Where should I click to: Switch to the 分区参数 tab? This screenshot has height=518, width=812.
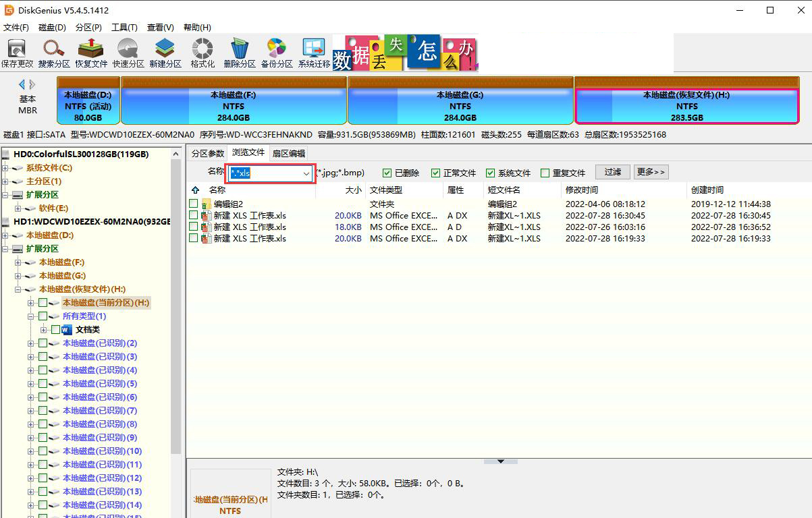pyautogui.click(x=207, y=153)
